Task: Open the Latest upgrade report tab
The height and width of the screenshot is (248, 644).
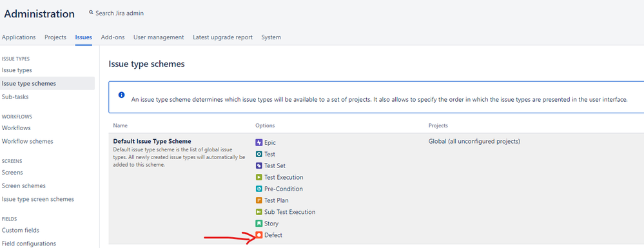Action: tap(222, 37)
